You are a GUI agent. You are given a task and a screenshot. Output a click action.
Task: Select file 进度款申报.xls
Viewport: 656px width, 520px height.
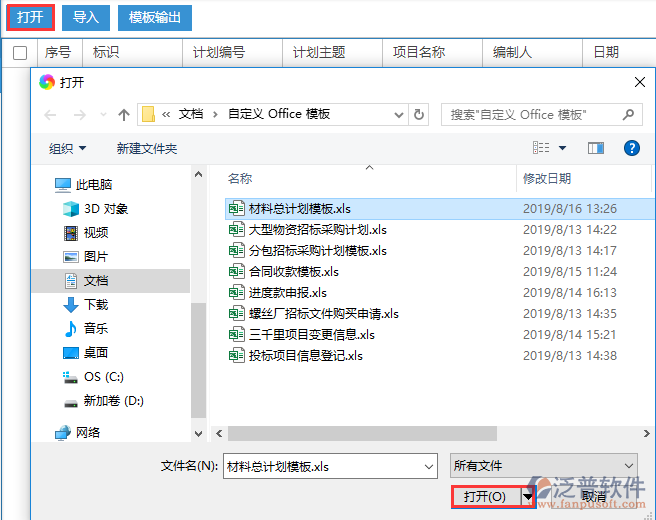pos(277,292)
